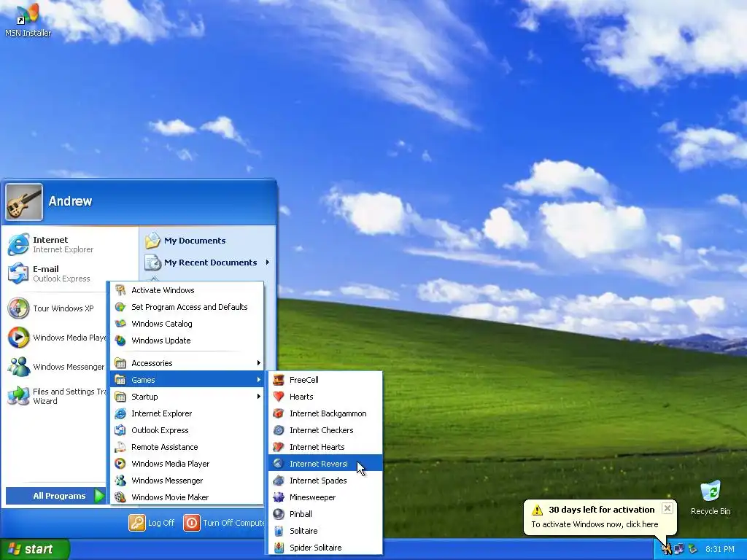Click the Internet Hearts icon
Screen dimensions: 747x560
tap(279, 447)
